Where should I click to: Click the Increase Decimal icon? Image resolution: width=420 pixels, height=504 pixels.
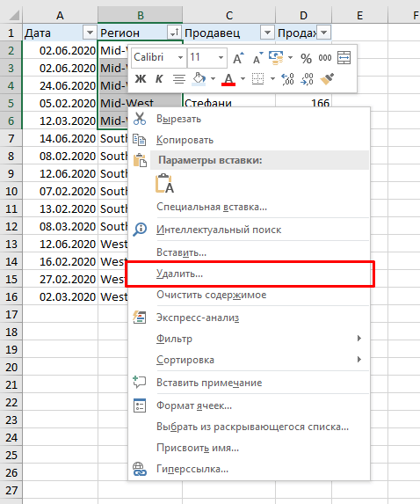pos(287,79)
